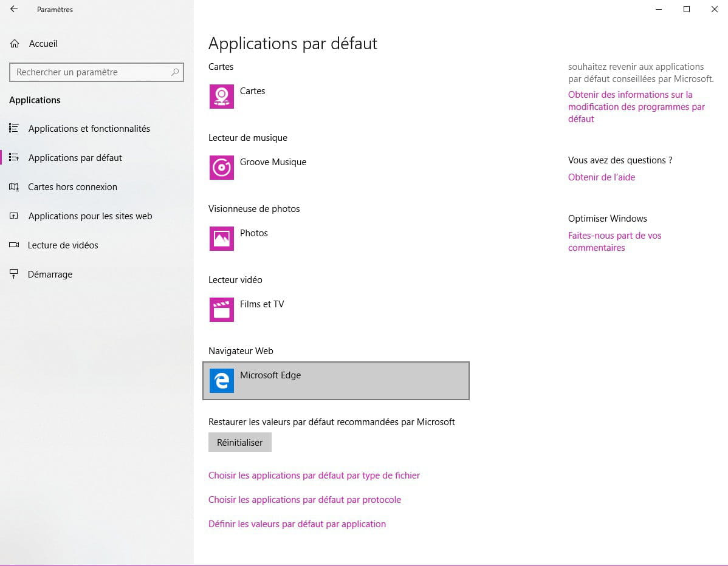728x566 pixels.
Task: Click the back arrow icon
Action: 14,9
